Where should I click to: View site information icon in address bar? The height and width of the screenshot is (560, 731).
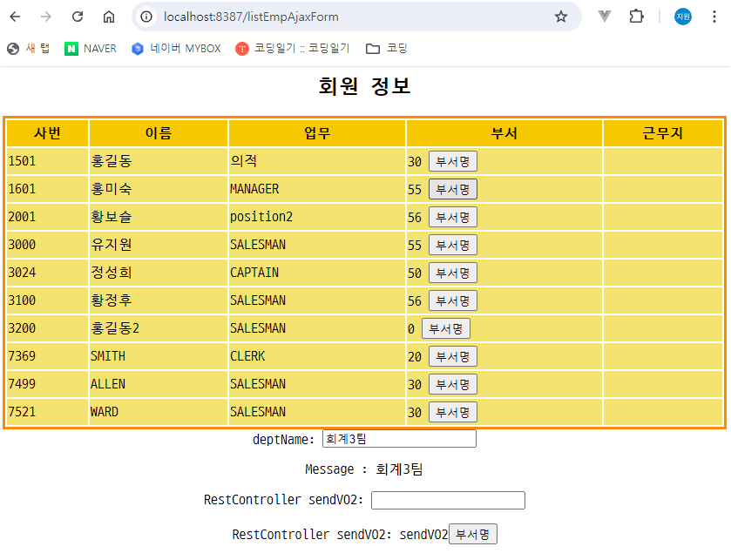pos(146,17)
